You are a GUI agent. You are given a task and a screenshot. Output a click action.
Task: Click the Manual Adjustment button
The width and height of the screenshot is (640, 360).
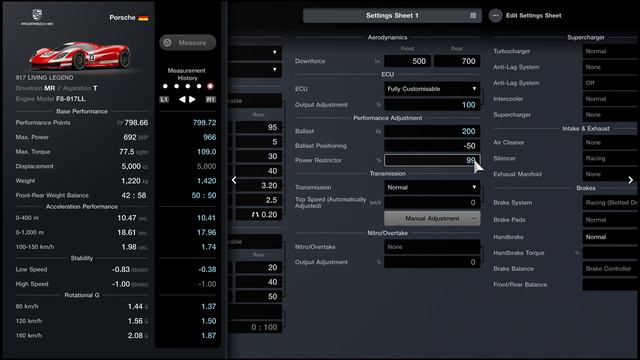pyautogui.click(x=432, y=218)
